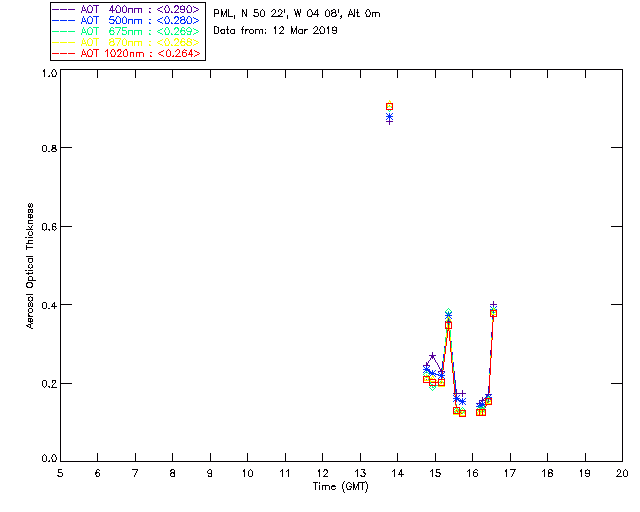Image resolution: width=640 pixels, height=512 pixels.
Task: Click the legend entry AOT 500nm
Action: coord(126,20)
